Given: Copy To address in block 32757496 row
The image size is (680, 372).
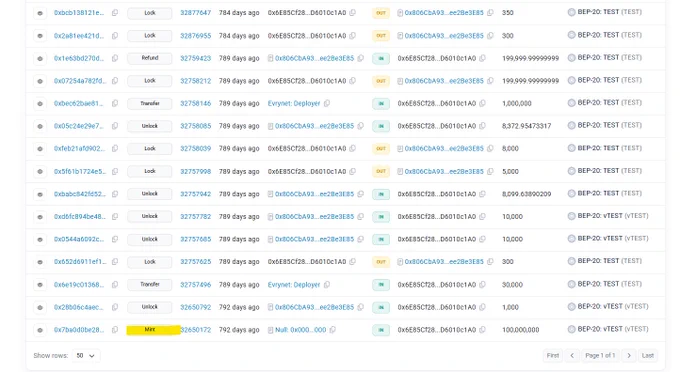Looking at the screenshot, I should coord(482,285).
